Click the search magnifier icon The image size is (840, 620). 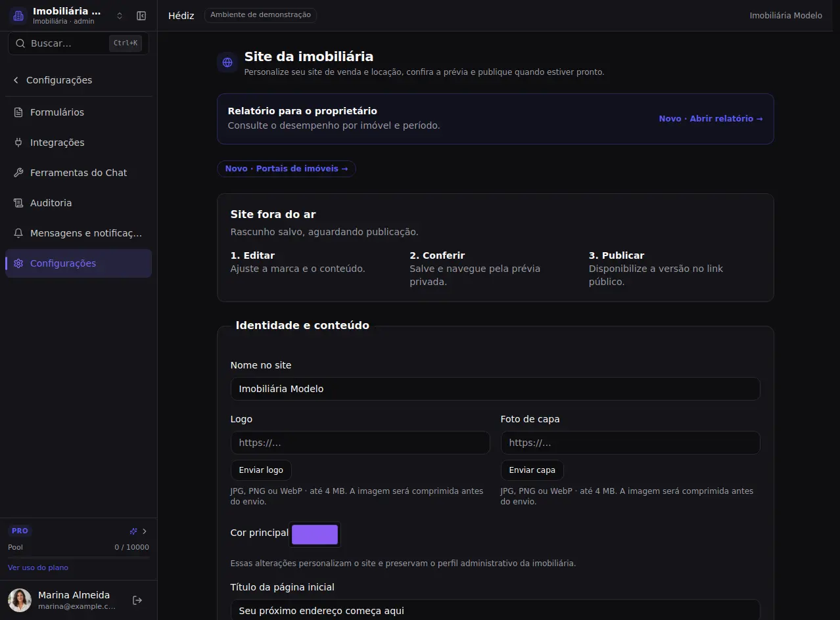[20, 43]
